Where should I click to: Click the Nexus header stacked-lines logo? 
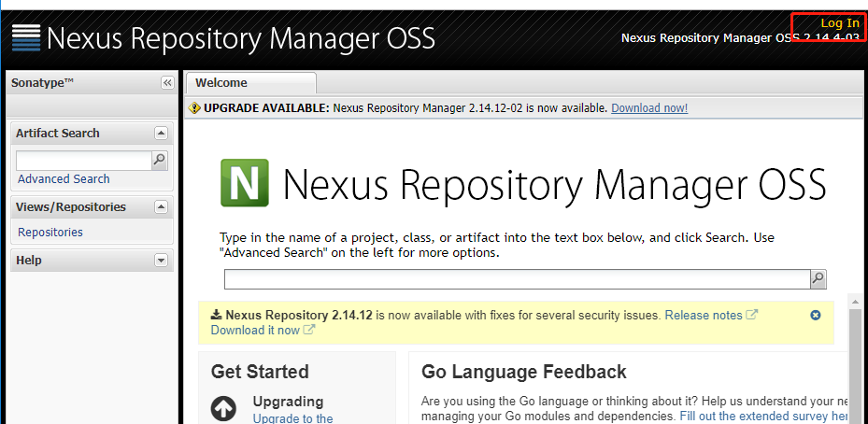point(26,38)
